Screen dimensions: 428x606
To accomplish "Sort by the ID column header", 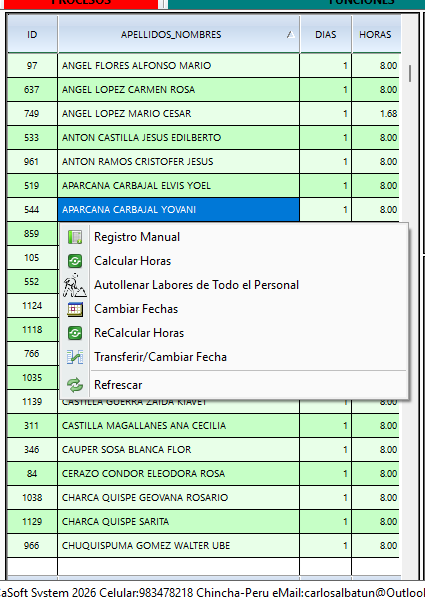I will pyautogui.click(x=32, y=34).
